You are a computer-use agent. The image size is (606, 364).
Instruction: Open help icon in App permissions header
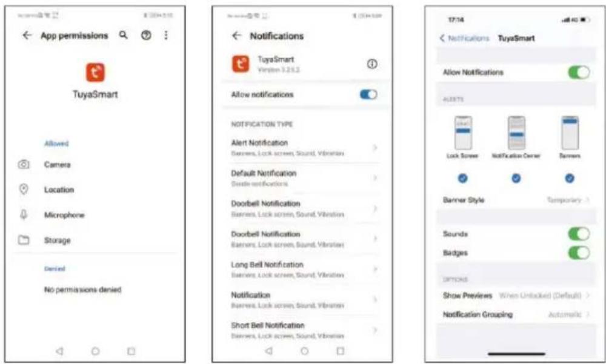click(145, 36)
